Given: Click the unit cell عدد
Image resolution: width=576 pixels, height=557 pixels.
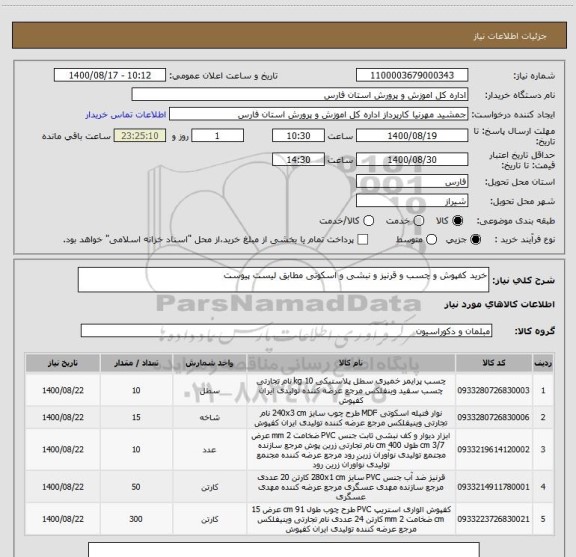Looking at the screenshot, I should point(209,450).
